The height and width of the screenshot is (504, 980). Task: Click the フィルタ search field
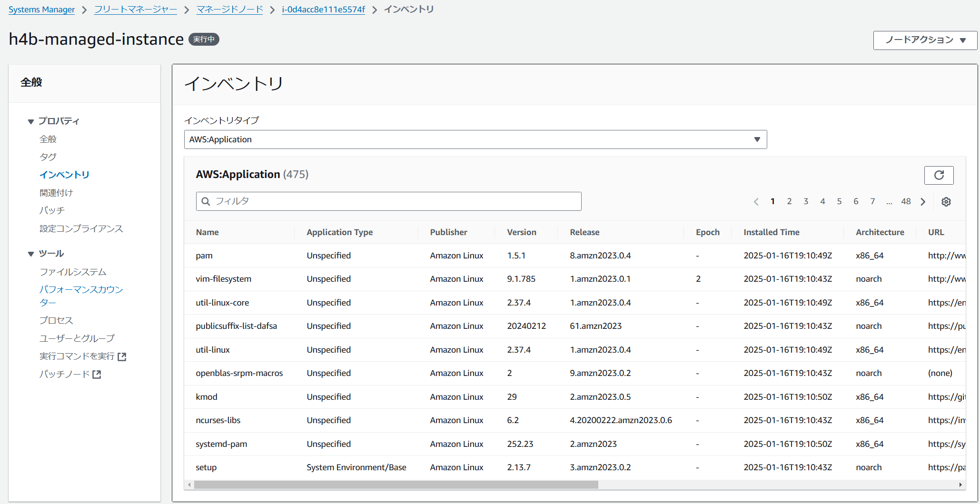tap(389, 201)
